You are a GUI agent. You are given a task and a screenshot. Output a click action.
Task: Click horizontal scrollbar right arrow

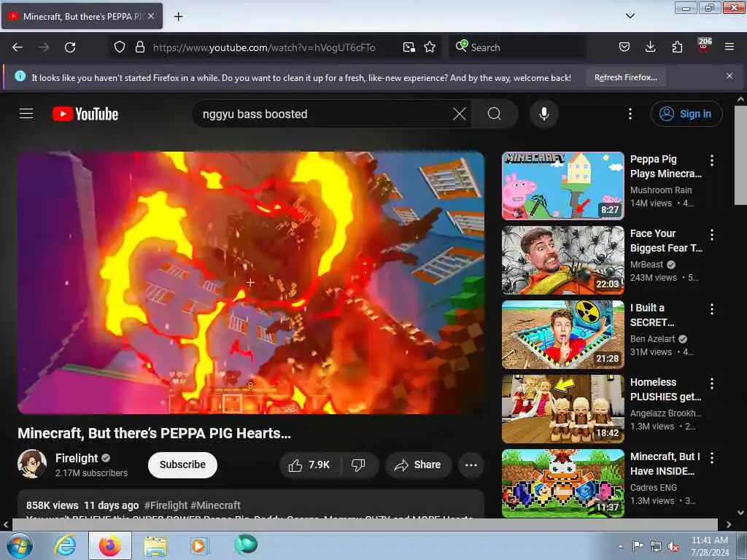tap(729, 524)
